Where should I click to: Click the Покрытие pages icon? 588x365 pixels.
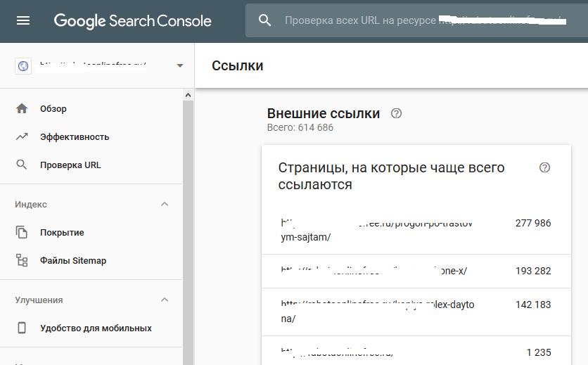point(22,233)
